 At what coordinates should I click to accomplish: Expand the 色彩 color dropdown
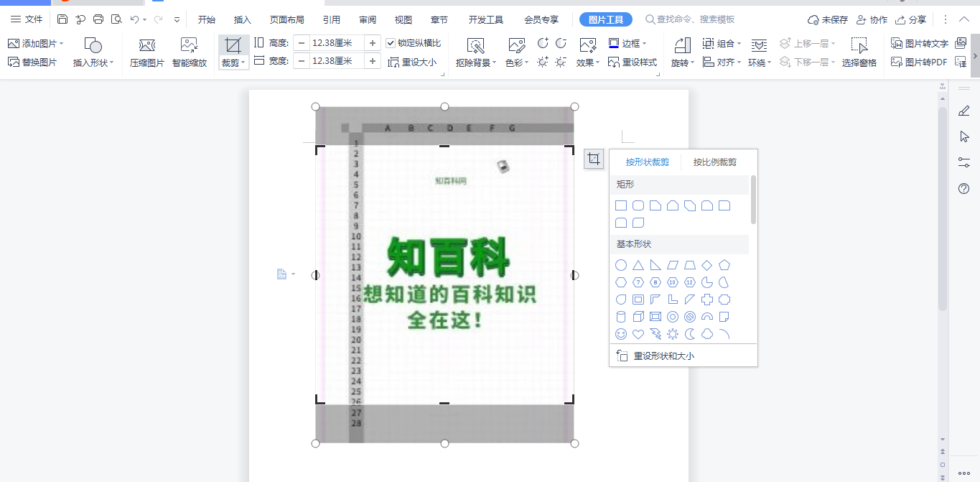tap(518, 62)
